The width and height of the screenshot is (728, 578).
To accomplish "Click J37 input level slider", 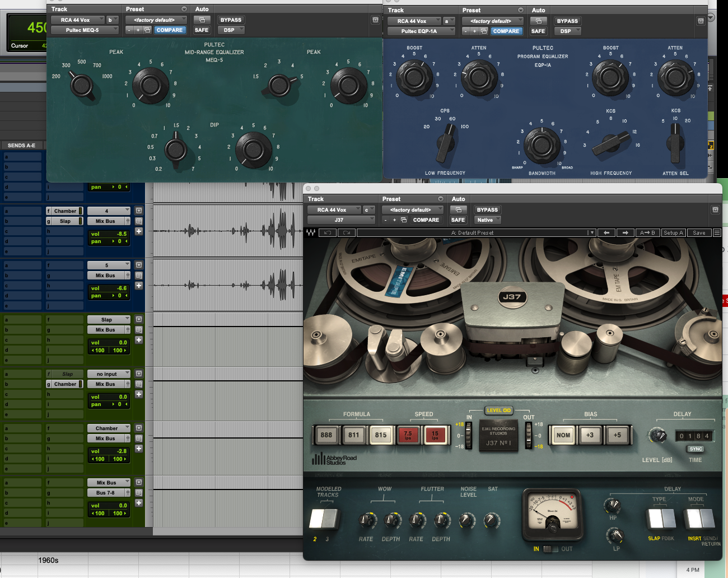I will coord(469,435).
